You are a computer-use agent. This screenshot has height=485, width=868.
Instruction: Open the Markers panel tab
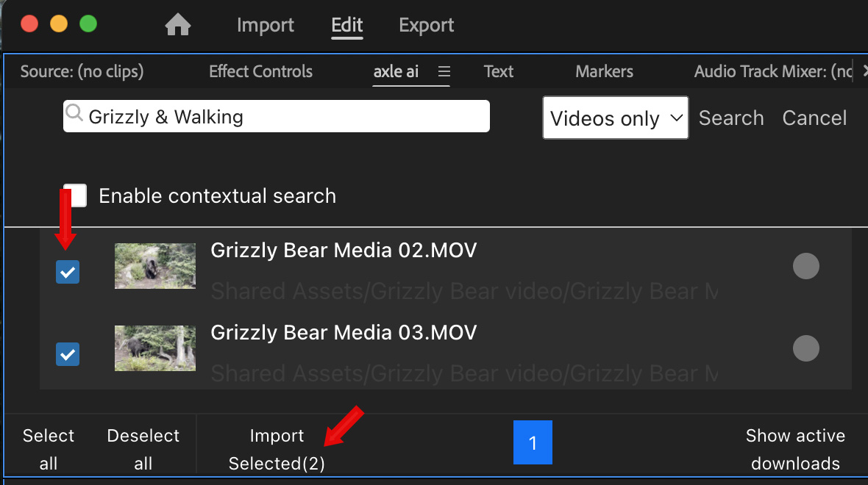point(604,71)
